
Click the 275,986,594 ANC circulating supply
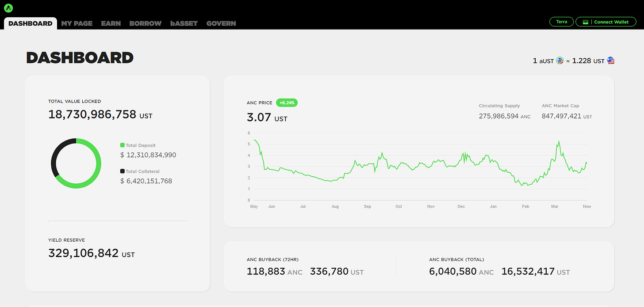pyautogui.click(x=505, y=116)
